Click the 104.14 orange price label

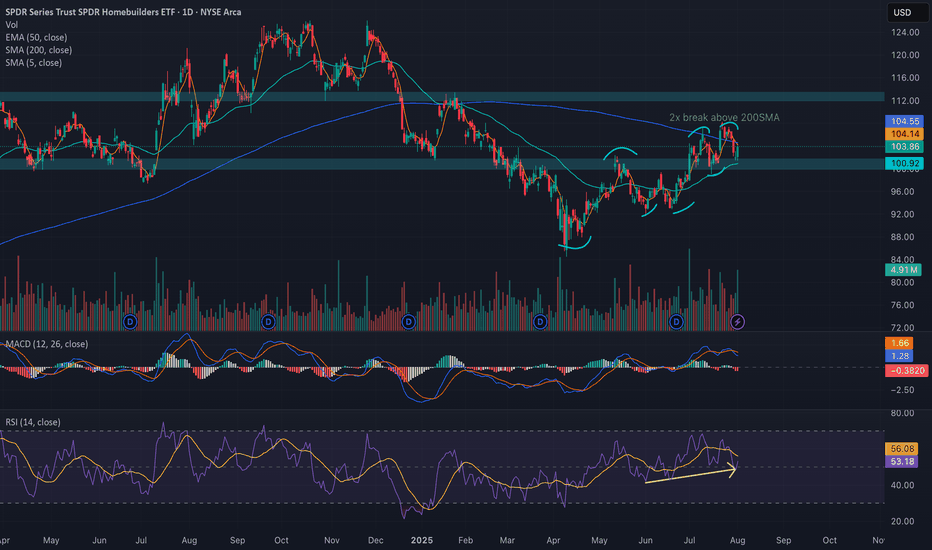(x=905, y=134)
